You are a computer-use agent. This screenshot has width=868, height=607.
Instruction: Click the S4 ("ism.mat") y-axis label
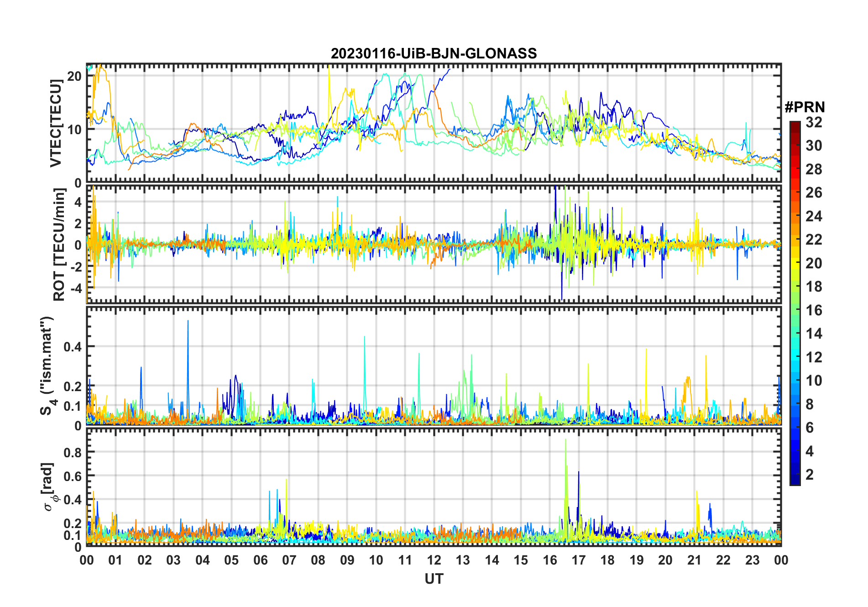tap(47, 366)
